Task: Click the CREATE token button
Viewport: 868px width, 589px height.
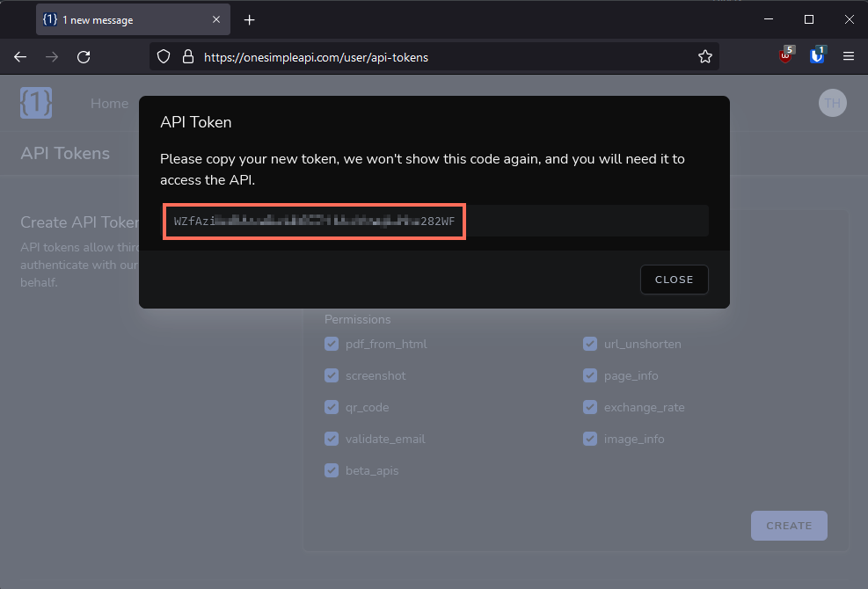Action: [788, 525]
